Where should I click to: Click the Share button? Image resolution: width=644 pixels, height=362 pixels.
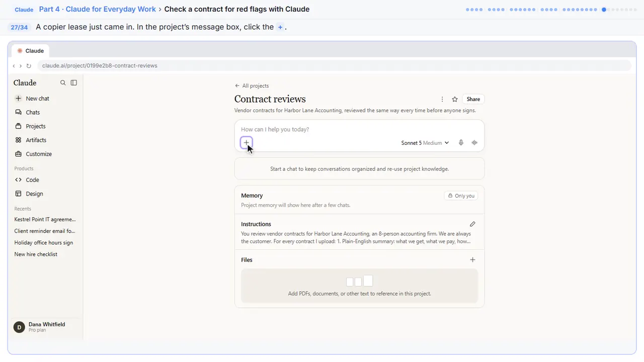(473, 100)
